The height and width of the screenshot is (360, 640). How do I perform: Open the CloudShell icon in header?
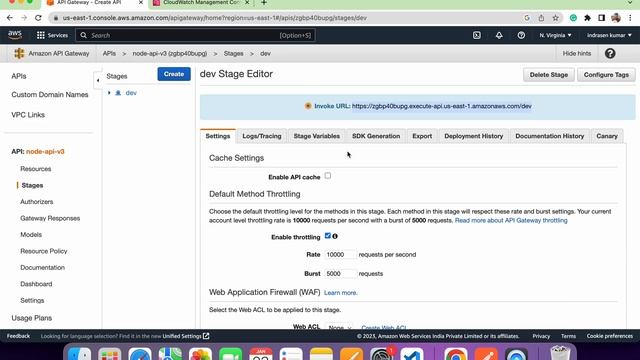pyautogui.click(x=477, y=36)
